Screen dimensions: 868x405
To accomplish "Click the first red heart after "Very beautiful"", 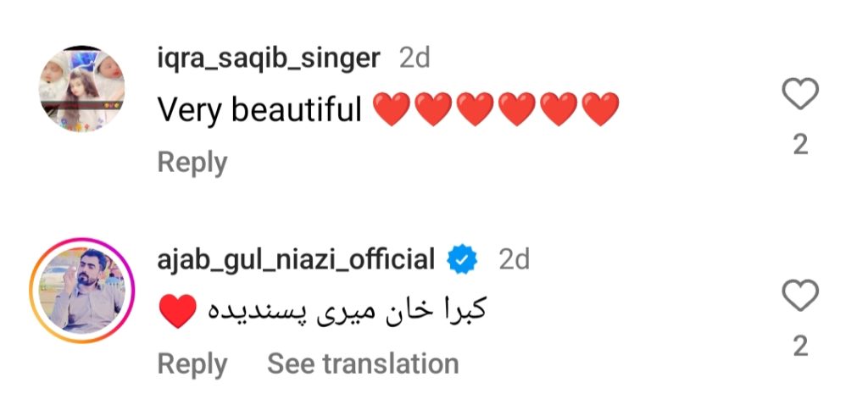I will 392,110.
